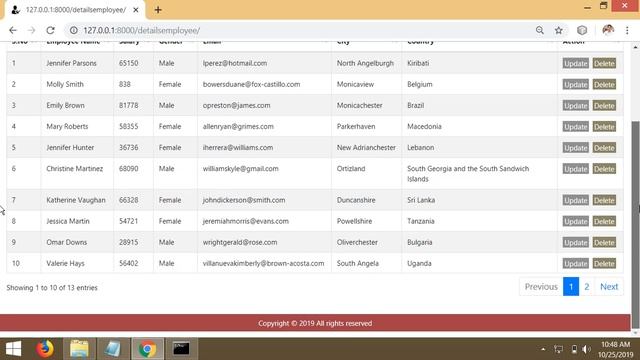The height and width of the screenshot is (360, 640).
Task: Open the zoom magnifier icon in address bar
Action: 540,30
